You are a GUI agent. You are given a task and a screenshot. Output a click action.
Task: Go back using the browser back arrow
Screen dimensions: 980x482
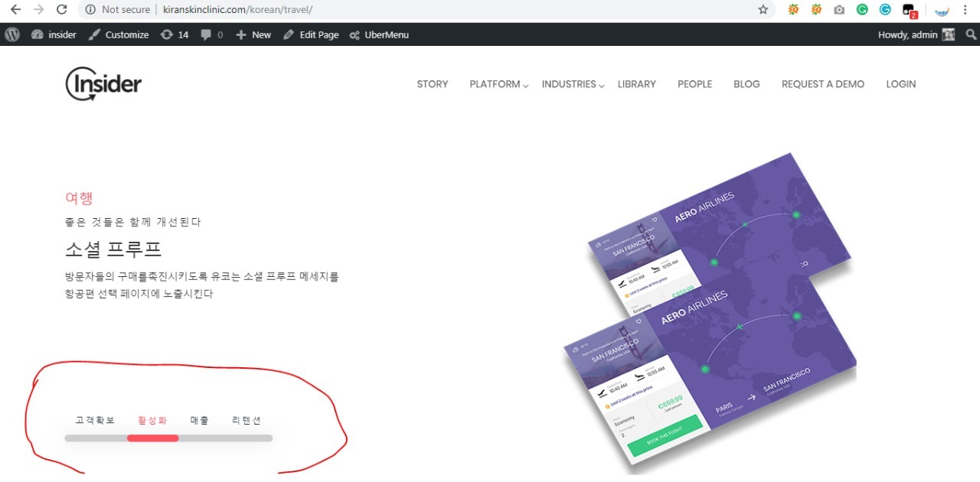pos(15,10)
